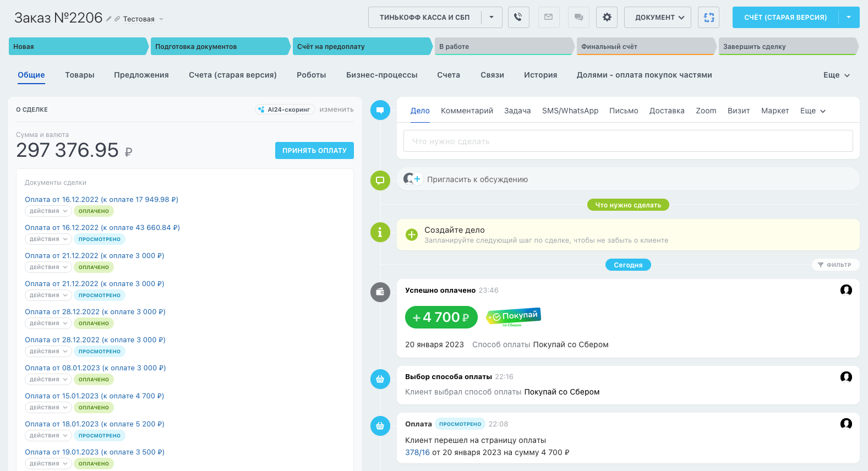Open the Фильтр timeline filter
The image size is (868, 471).
[x=835, y=265]
